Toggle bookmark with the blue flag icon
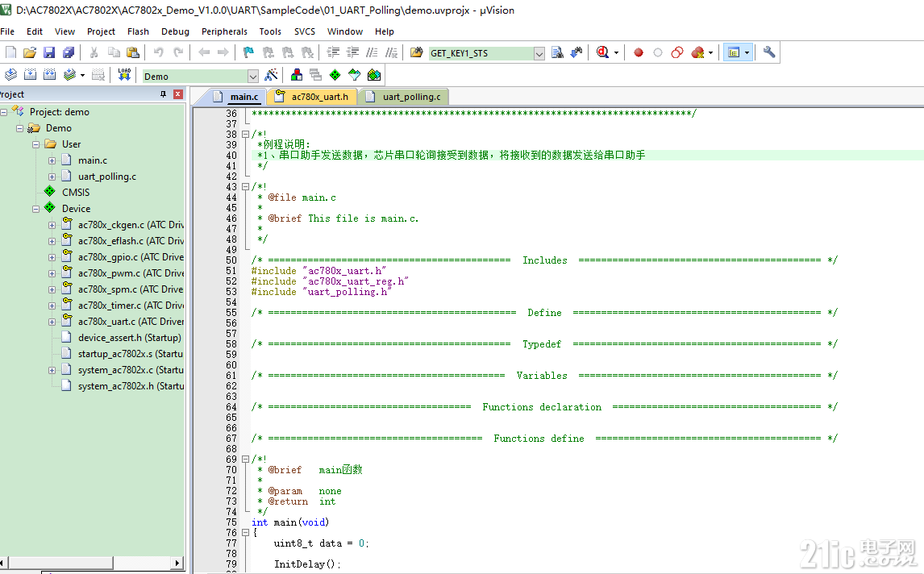This screenshot has width=924, height=574. (x=248, y=52)
